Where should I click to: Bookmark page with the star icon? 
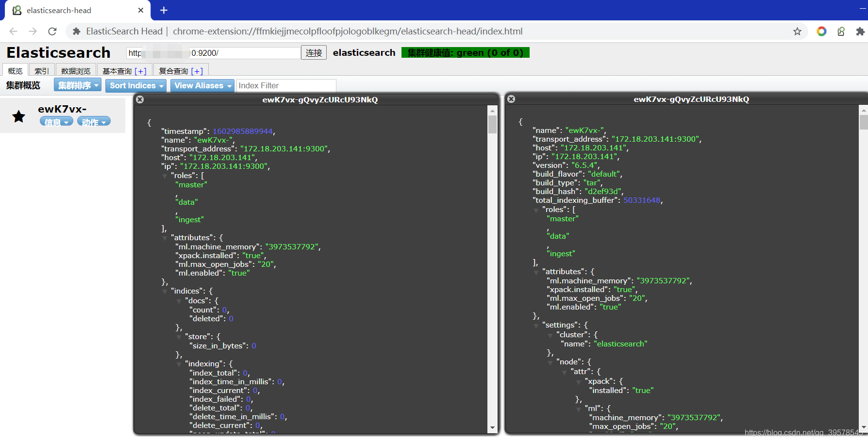[x=797, y=32]
